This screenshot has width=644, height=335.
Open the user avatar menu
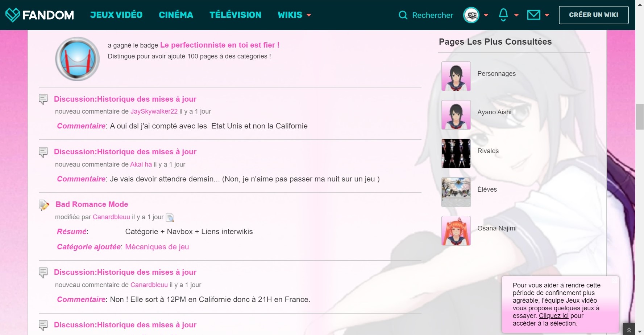[x=471, y=15]
